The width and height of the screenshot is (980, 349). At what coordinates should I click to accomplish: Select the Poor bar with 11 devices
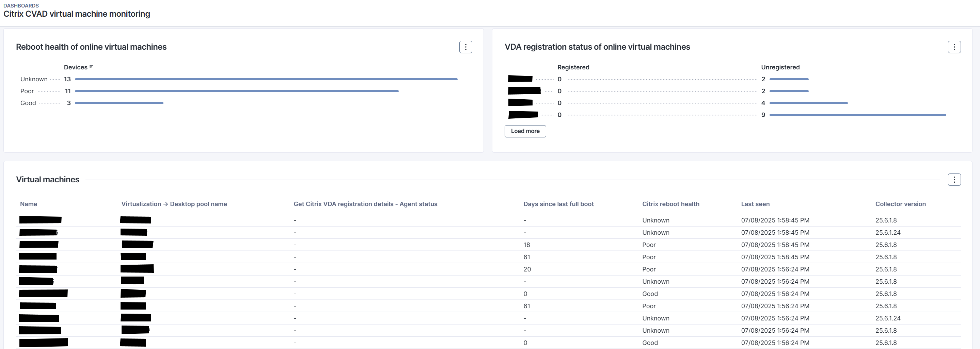(x=237, y=91)
